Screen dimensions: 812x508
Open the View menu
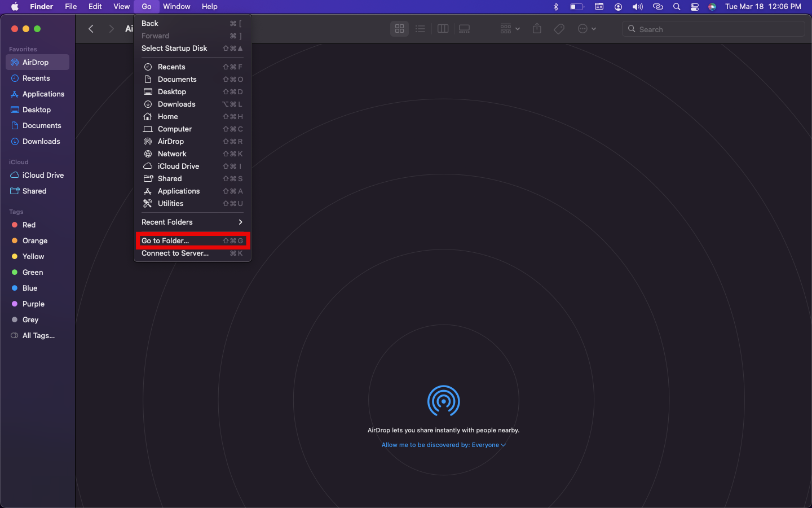click(121, 6)
